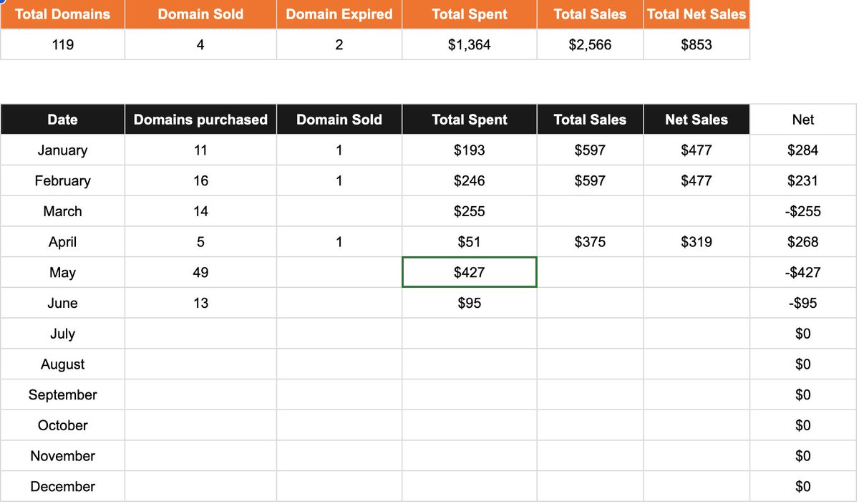This screenshot has height=504, width=859.
Task: Click March's 14 domains purchased cell
Action: point(200,211)
